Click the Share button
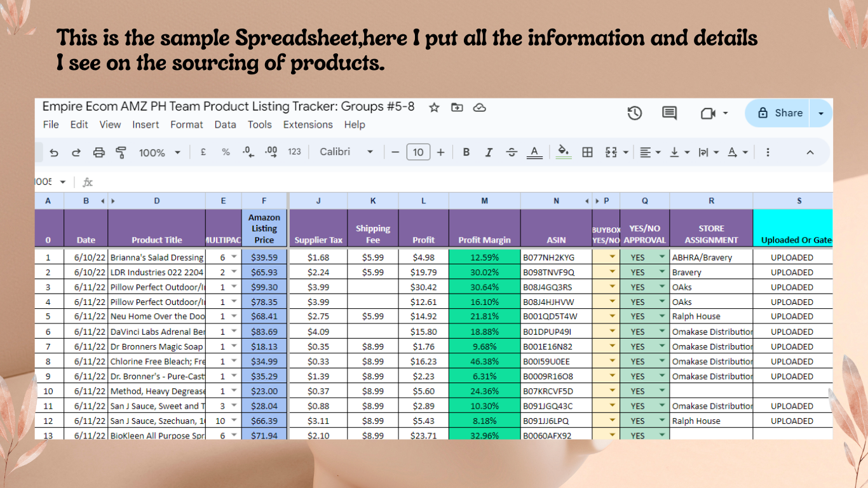 (780, 113)
